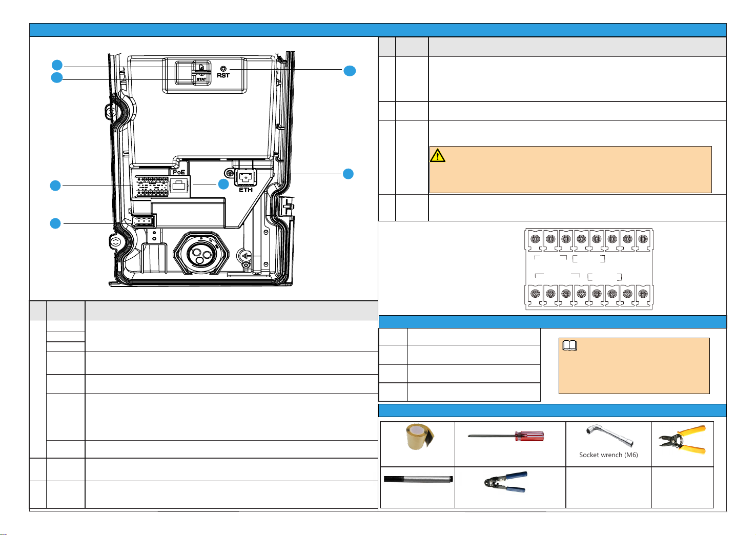
Task: Click the PoE label in the diagram
Action: (x=178, y=172)
